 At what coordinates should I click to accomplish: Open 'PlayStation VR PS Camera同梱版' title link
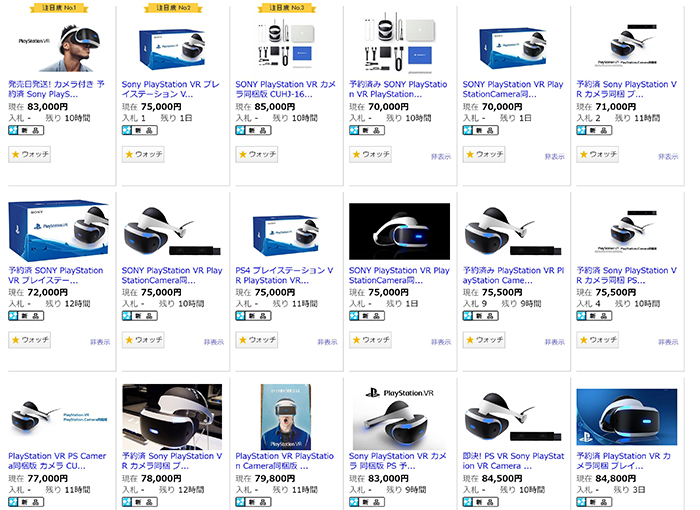click(x=55, y=460)
